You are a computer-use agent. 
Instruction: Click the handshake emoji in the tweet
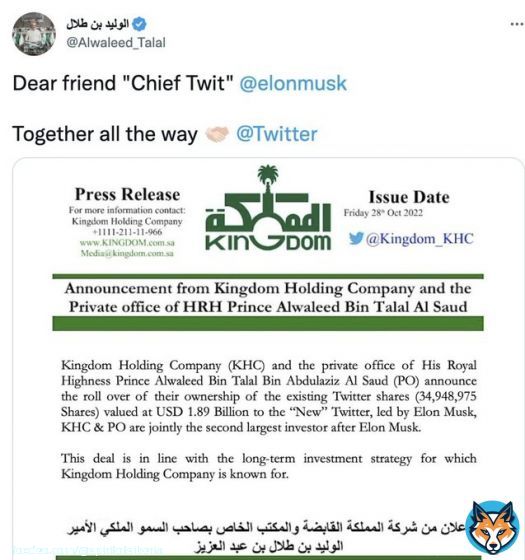pos(217,135)
